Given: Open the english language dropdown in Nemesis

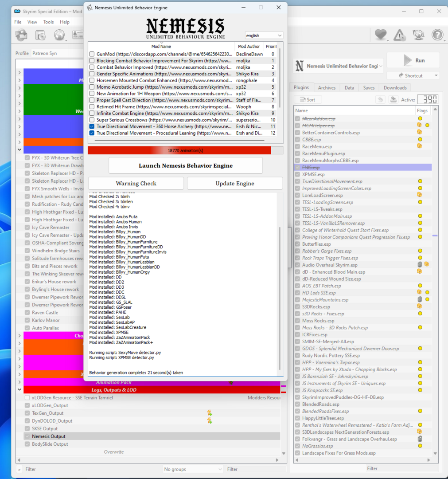Looking at the screenshot, I should tap(264, 35).
